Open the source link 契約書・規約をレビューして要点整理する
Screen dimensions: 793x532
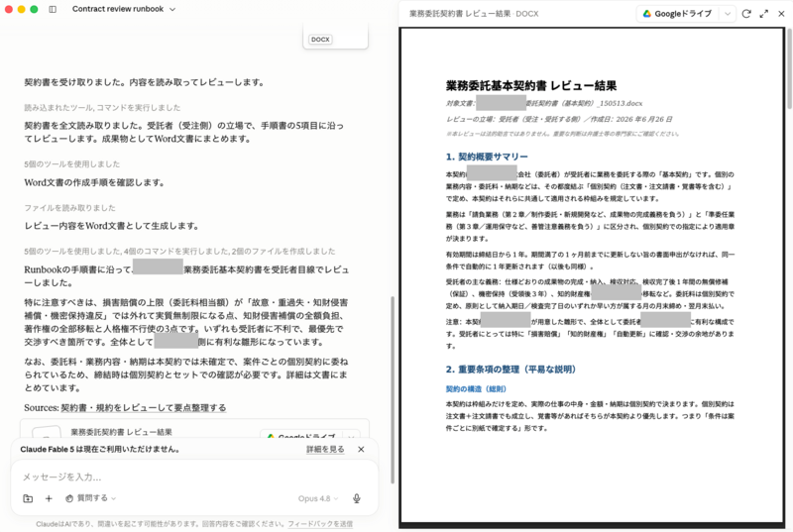[x=144, y=408]
